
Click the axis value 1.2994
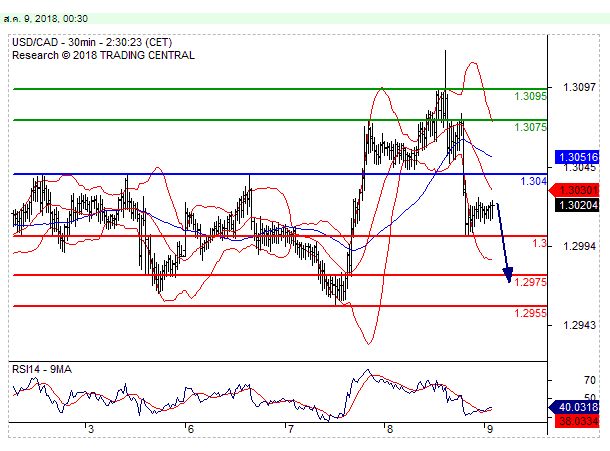pos(579,246)
